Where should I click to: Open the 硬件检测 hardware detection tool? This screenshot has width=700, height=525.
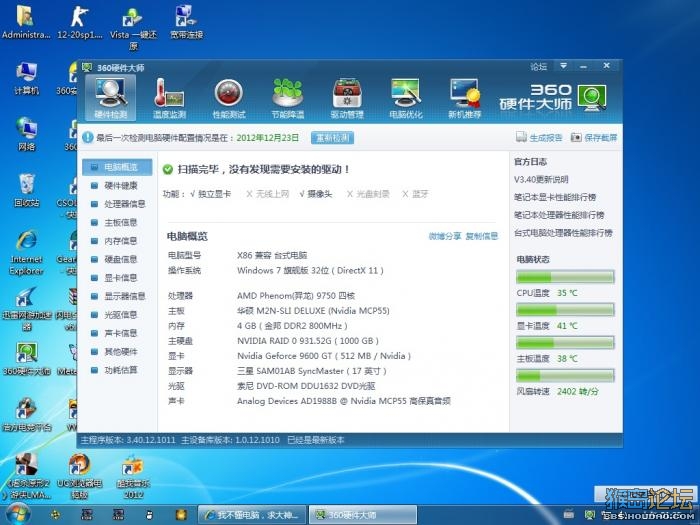(x=110, y=98)
